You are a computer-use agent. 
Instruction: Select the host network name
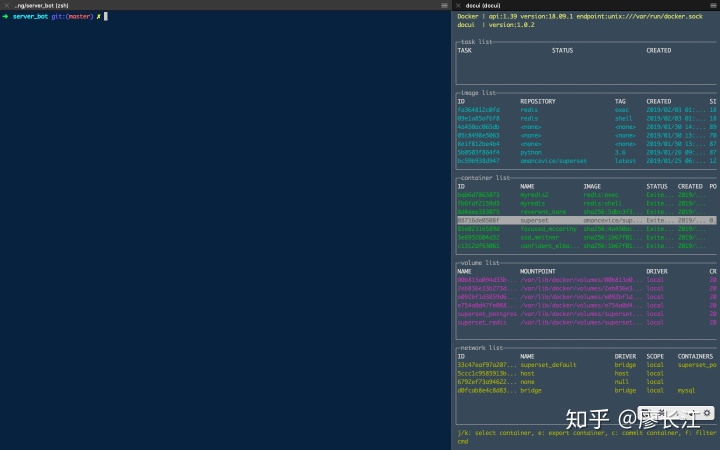click(x=527, y=374)
